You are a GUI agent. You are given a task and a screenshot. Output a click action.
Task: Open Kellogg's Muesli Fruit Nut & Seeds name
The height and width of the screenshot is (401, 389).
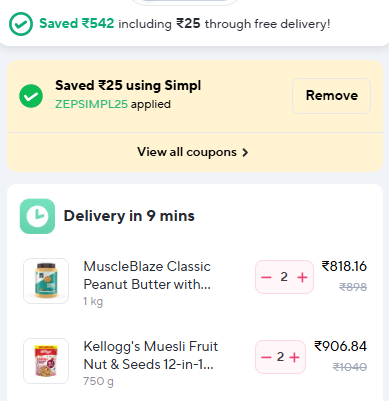150,355
